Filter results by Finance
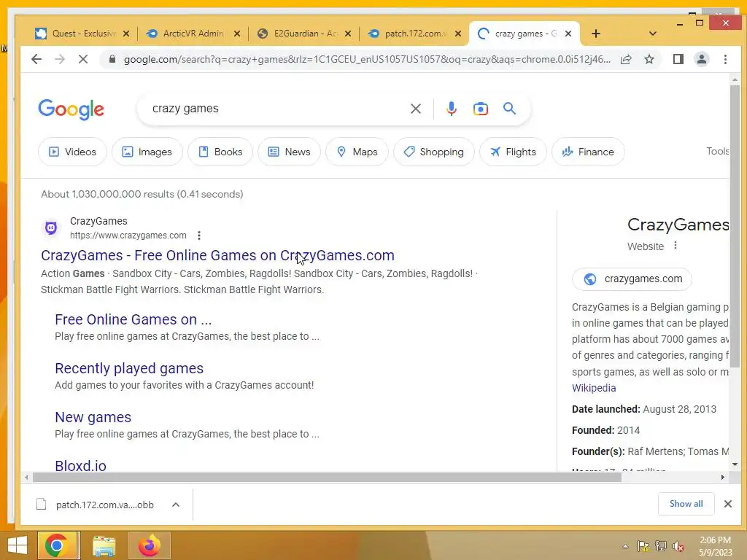The height and width of the screenshot is (560, 747). [x=588, y=152]
